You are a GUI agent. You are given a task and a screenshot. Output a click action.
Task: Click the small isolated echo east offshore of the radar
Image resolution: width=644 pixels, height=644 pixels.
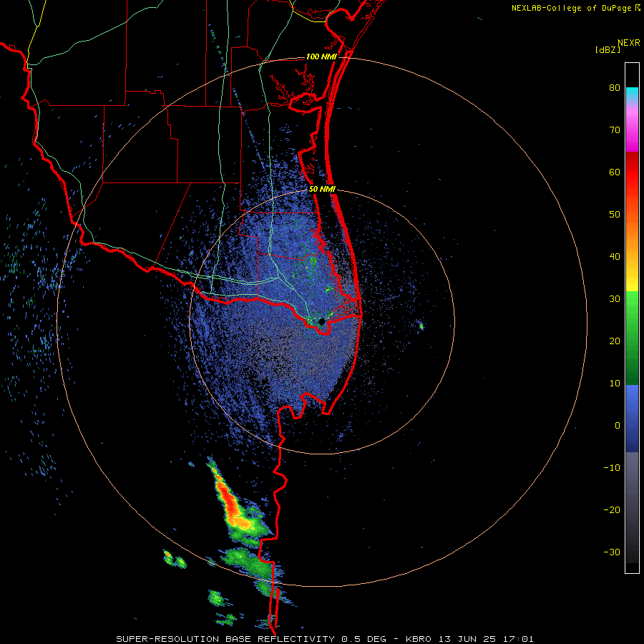[x=421, y=326]
